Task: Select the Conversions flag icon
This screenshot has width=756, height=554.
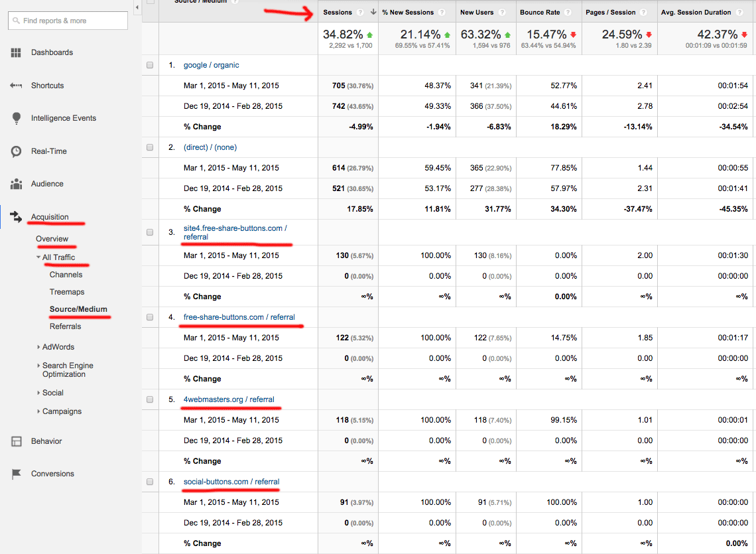Action: tap(17, 474)
